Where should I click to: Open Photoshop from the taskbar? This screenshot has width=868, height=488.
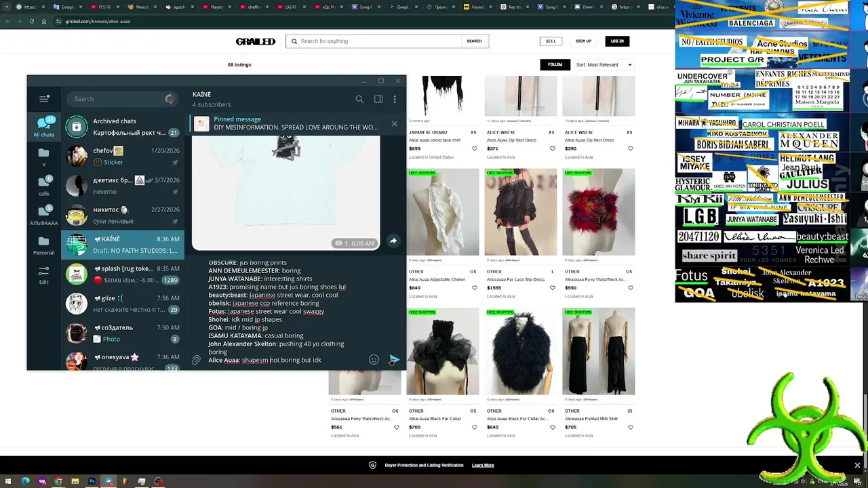[x=92, y=482]
